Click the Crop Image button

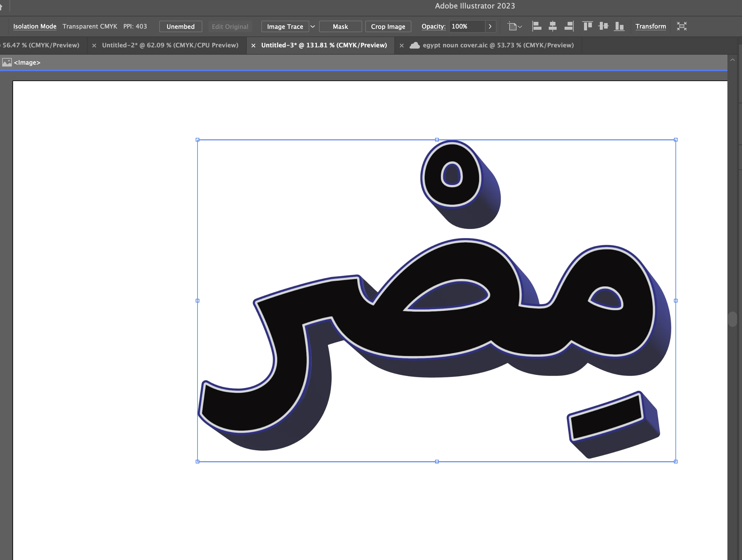(x=388, y=26)
